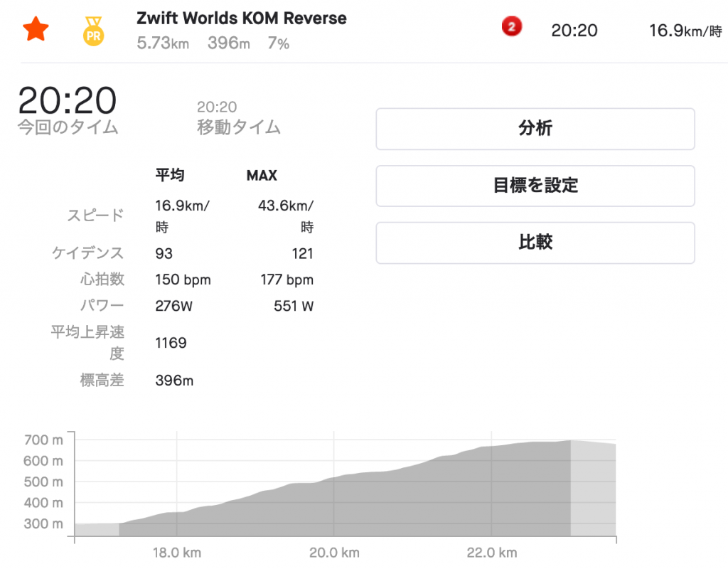Click the 20:20 time in the header row
This screenshot has width=728, height=569.
[574, 31]
